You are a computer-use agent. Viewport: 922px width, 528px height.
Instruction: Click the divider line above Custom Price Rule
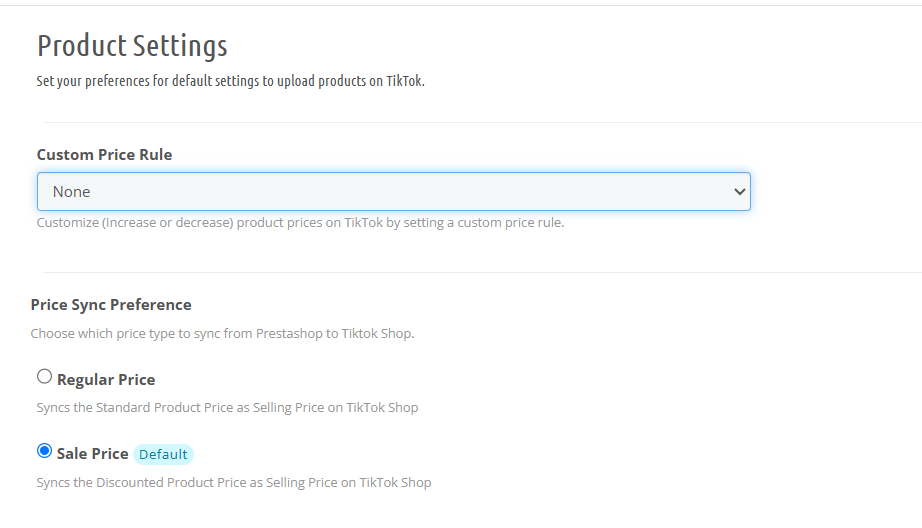(x=482, y=122)
